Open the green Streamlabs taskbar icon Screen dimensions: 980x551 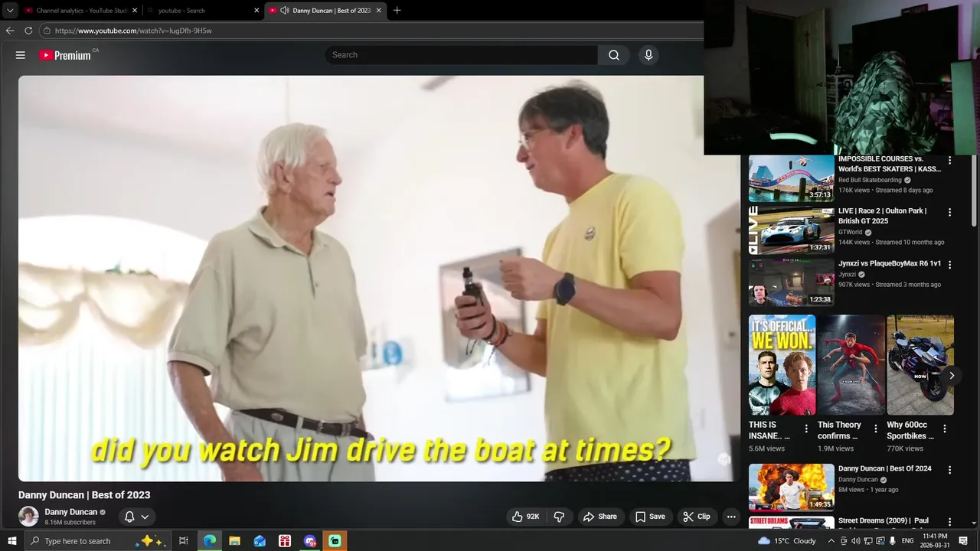pyautogui.click(x=335, y=541)
